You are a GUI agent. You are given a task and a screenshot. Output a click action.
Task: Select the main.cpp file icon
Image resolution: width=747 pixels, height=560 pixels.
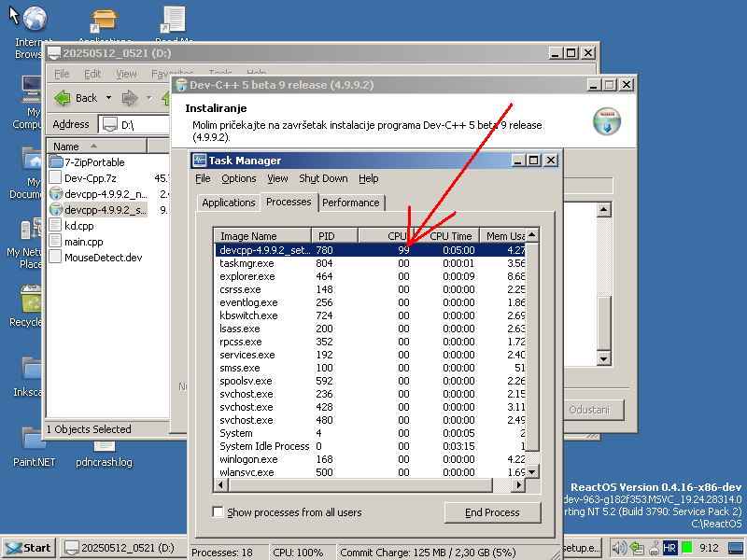[56, 242]
